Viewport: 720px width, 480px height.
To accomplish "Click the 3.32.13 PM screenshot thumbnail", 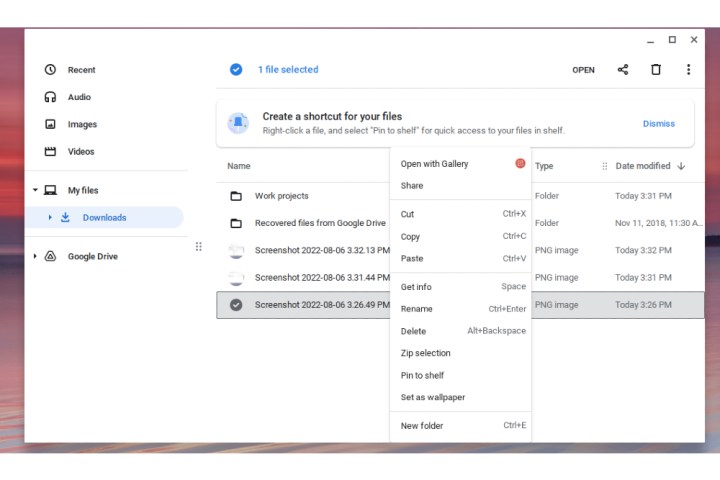I will [236, 251].
